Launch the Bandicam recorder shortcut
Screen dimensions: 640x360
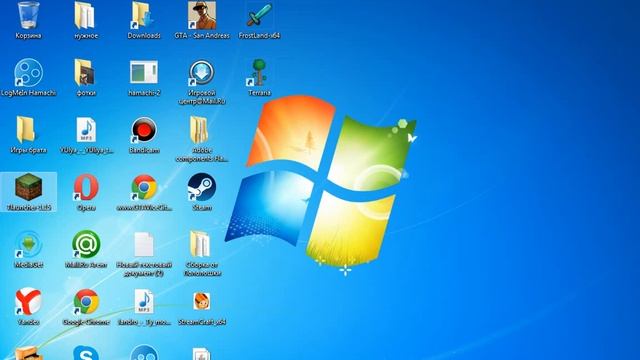(x=144, y=130)
